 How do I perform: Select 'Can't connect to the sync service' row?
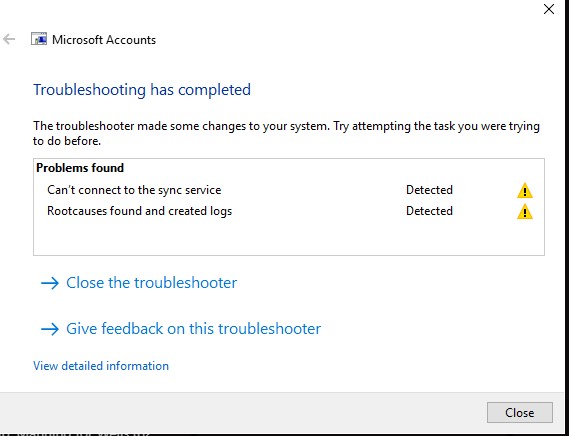(x=289, y=190)
